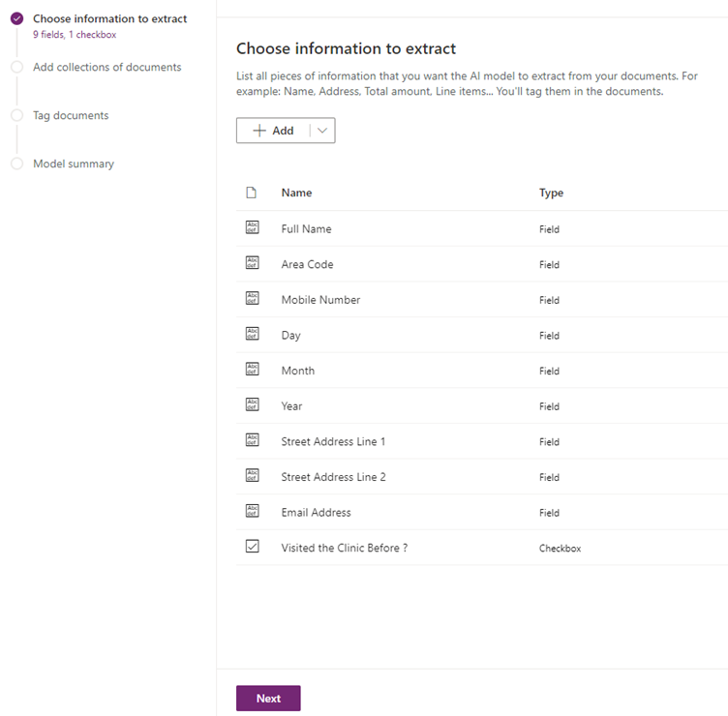Select the Street Address Line 1 row
The height and width of the screenshot is (716, 728).
click(x=333, y=441)
